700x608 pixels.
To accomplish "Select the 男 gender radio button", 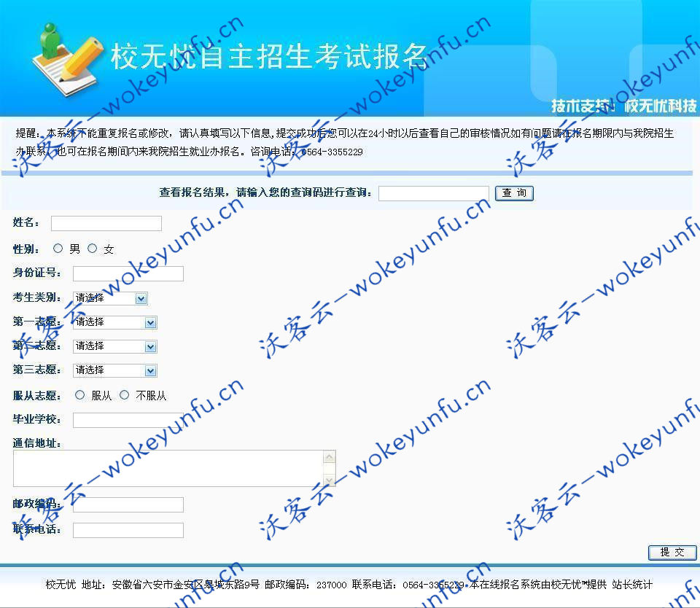I will (x=58, y=248).
